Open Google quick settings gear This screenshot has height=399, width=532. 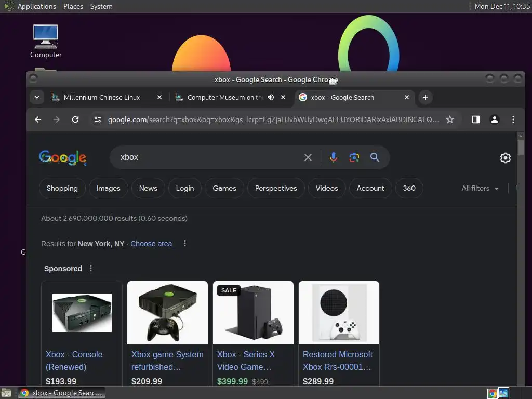505,158
